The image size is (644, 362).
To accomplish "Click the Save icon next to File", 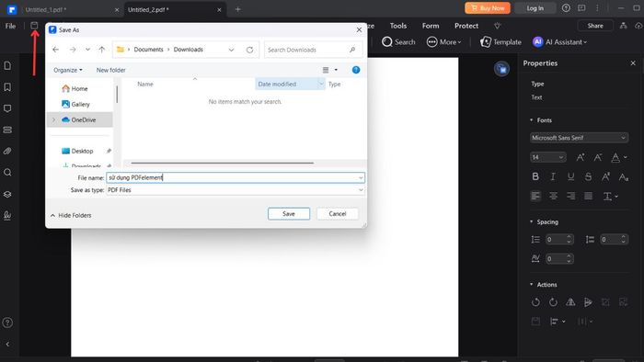I will (x=35, y=26).
